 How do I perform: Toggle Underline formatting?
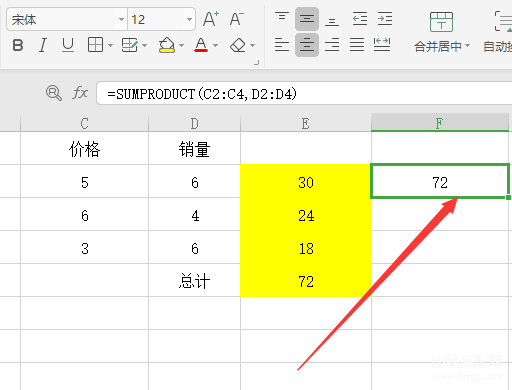pyautogui.click(x=68, y=45)
